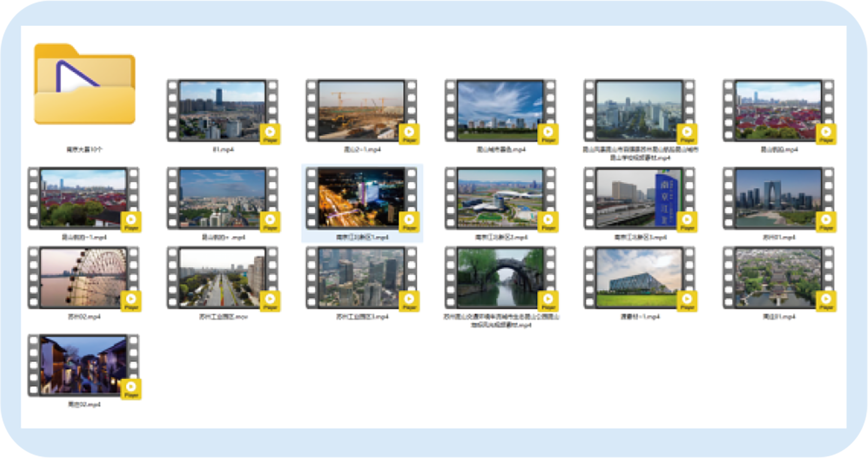
Task: Open the aerial skyscraper cluster video
Action: pyautogui.click(x=361, y=278)
